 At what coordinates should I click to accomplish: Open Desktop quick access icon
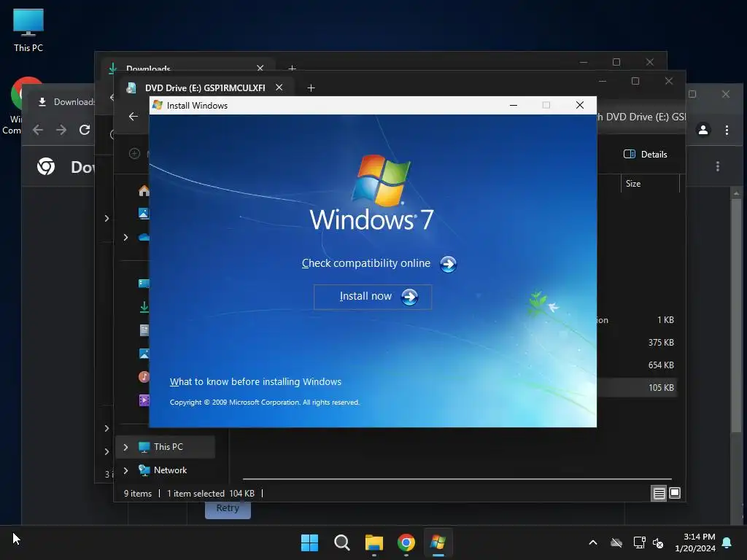pos(144,284)
